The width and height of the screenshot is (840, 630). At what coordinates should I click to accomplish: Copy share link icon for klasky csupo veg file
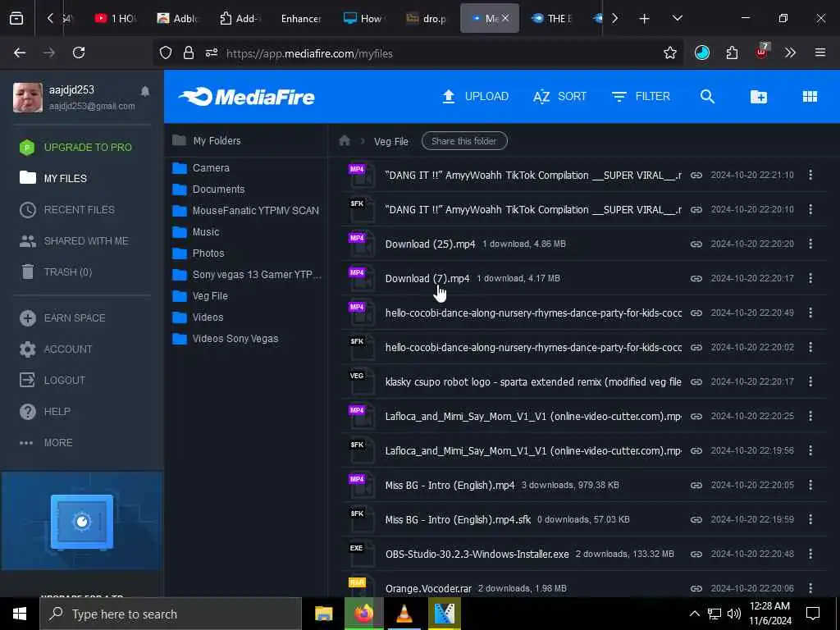pyautogui.click(x=696, y=381)
